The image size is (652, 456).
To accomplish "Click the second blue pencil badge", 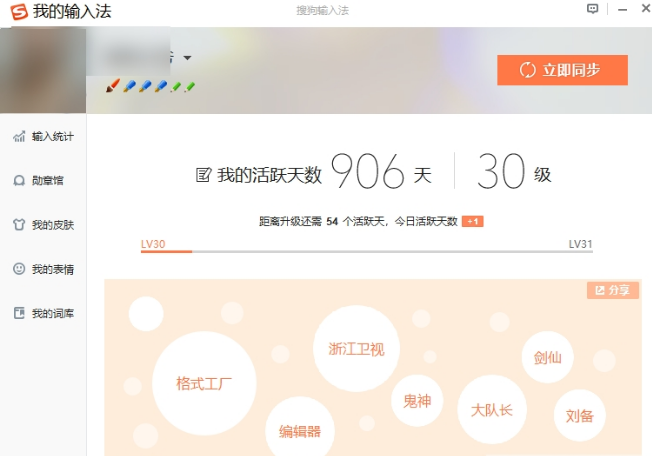I will pyautogui.click(x=145, y=86).
